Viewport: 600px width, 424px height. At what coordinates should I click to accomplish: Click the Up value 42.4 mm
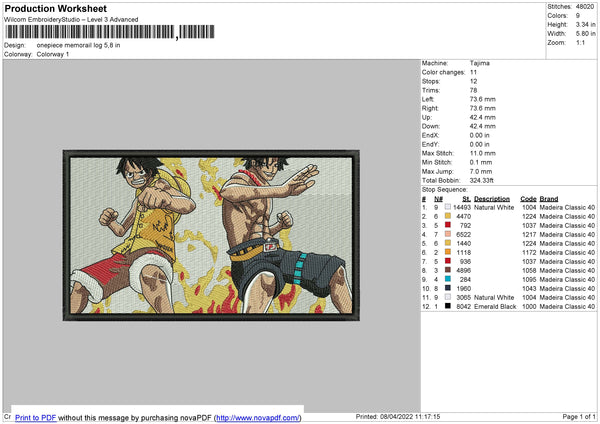(483, 117)
